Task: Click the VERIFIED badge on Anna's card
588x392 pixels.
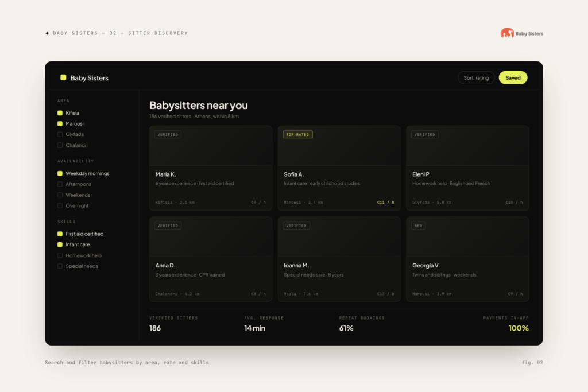Action: click(168, 226)
